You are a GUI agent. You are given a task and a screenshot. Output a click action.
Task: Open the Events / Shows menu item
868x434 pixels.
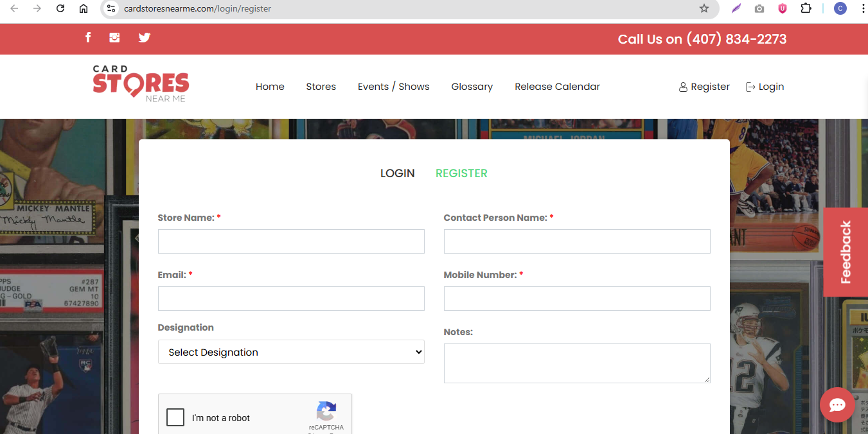point(393,87)
